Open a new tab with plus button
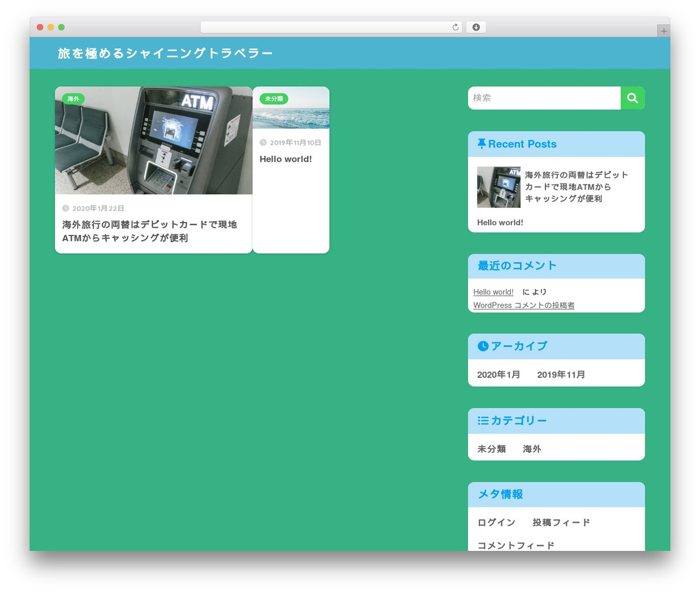Screen dimensions: 700x593 (664, 31)
